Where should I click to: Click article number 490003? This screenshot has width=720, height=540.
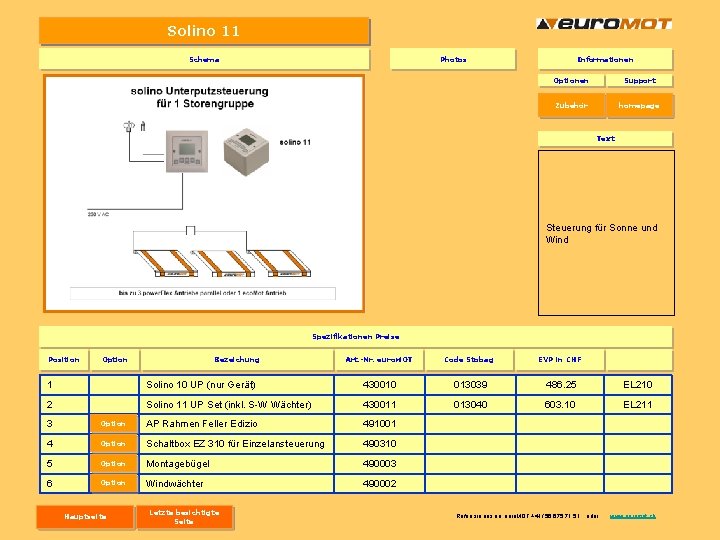point(379,463)
